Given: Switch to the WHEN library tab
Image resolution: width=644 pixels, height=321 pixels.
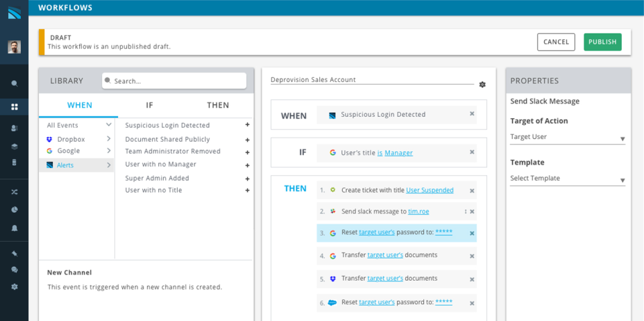Looking at the screenshot, I should [x=80, y=105].
